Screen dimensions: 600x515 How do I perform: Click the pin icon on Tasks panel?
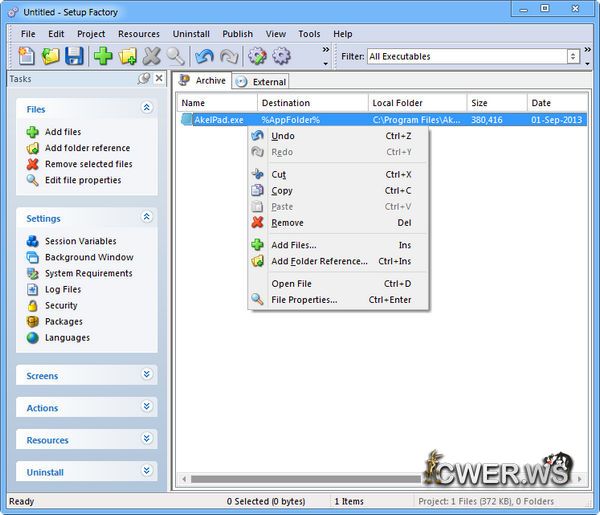144,78
